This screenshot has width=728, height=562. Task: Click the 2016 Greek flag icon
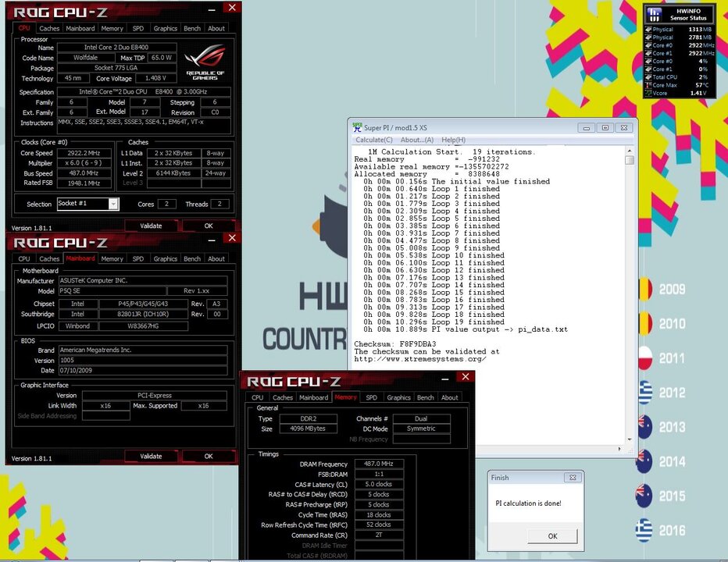point(644,530)
